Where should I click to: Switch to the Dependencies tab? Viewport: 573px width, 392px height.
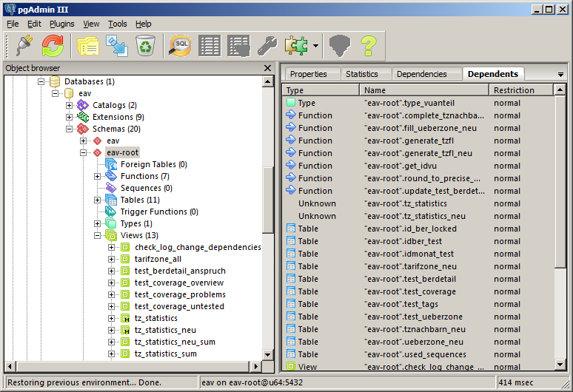tap(421, 74)
